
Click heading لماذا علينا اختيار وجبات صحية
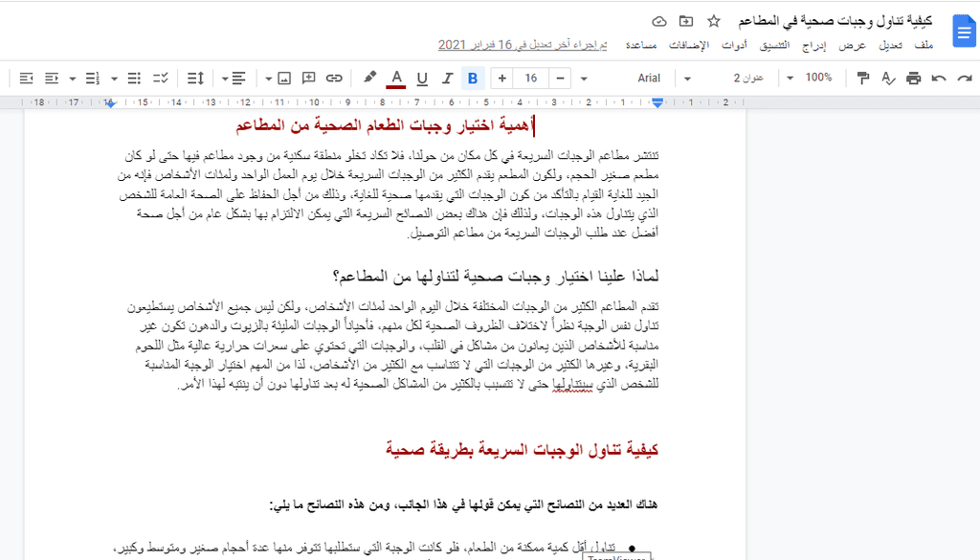coord(496,276)
